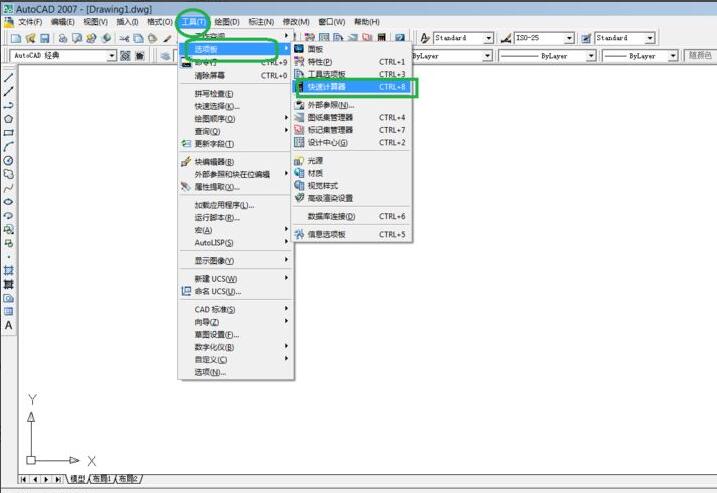Click the Dimension Style icon
This screenshot has width=717, height=493.
(x=506, y=38)
